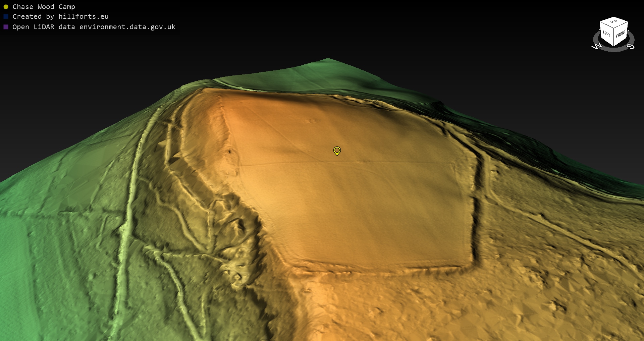Toggle the yellow Chase Wood Camp legend dot
Viewport: 644px width, 341px height.
pyautogui.click(x=6, y=7)
